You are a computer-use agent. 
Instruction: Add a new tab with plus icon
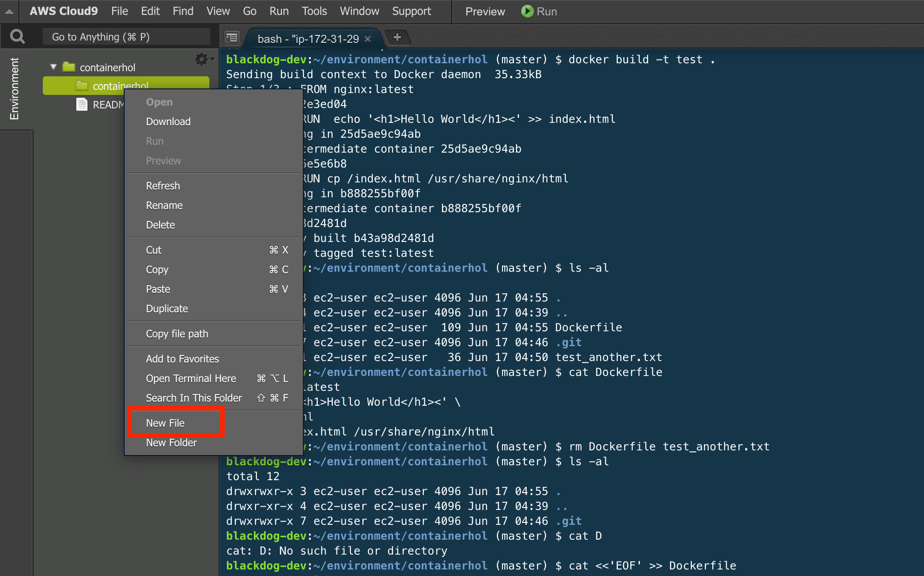(x=397, y=37)
